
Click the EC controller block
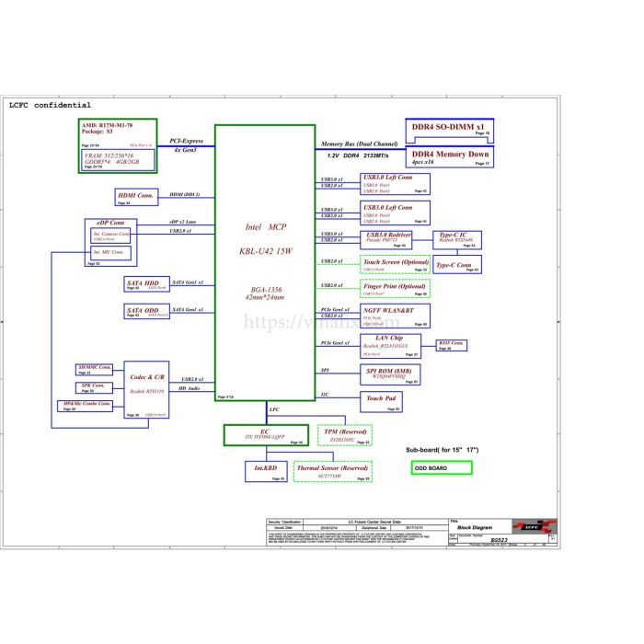coord(266,435)
